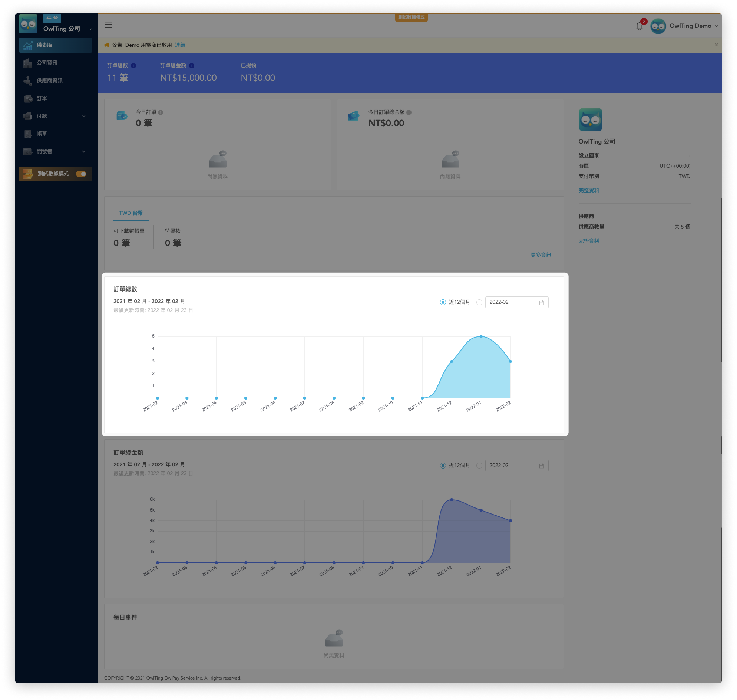Click the 訂單 orders icon
This screenshot has height=700, width=737.
coord(28,98)
